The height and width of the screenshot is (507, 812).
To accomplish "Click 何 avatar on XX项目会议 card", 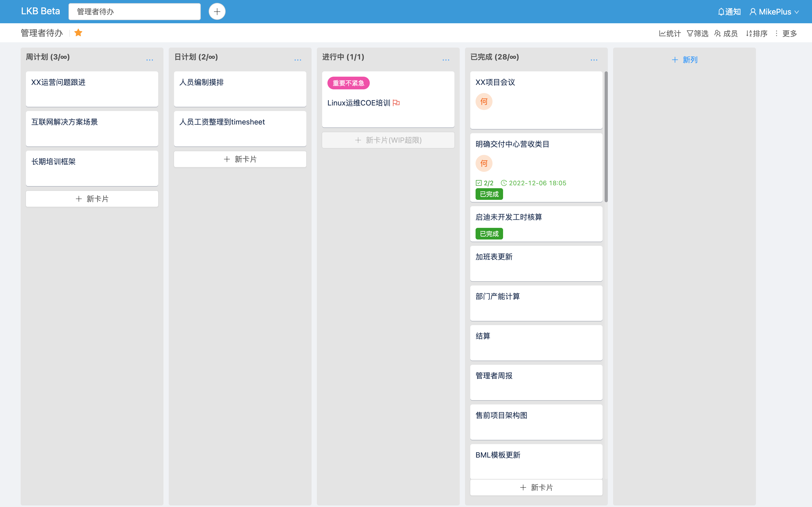I will (x=484, y=102).
